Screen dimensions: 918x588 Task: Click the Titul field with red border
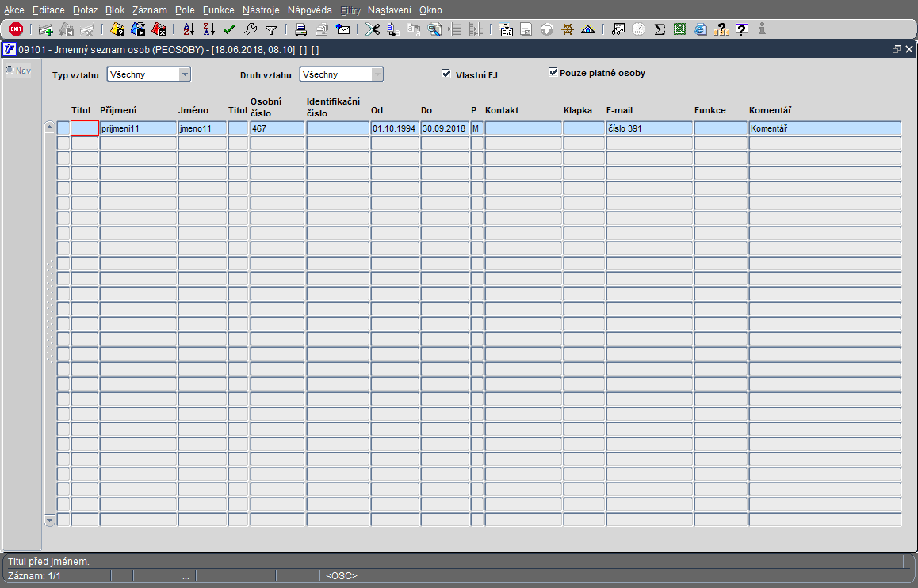pos(85,128)
